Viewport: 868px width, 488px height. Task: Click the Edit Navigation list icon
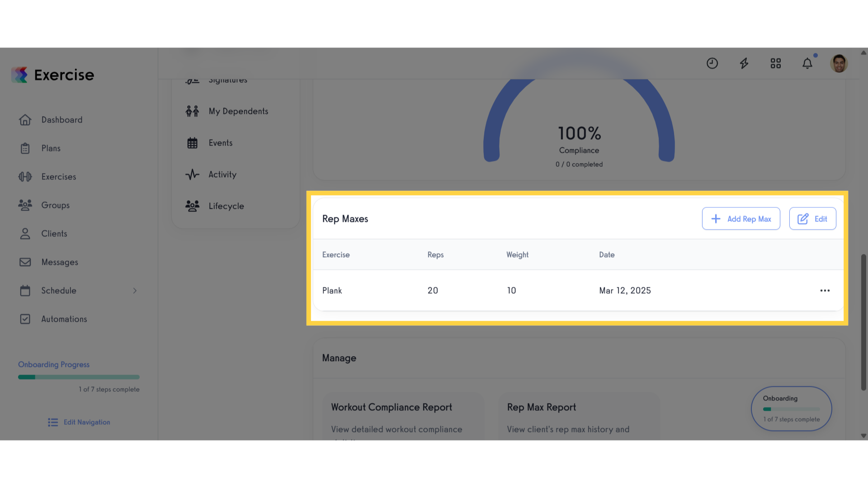click(x=53, y=422)
